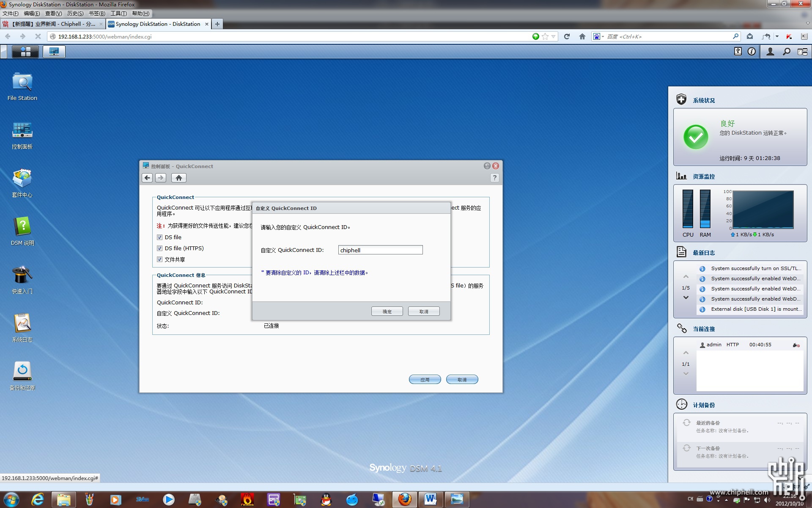812x508 pixels.
Task: Click the network usage graph in 资源监控
Action: (763, 210)
